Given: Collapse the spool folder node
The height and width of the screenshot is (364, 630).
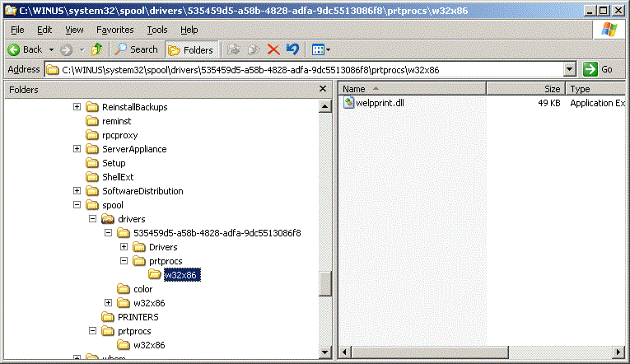Looking at the screenshot, I should 77,205.
